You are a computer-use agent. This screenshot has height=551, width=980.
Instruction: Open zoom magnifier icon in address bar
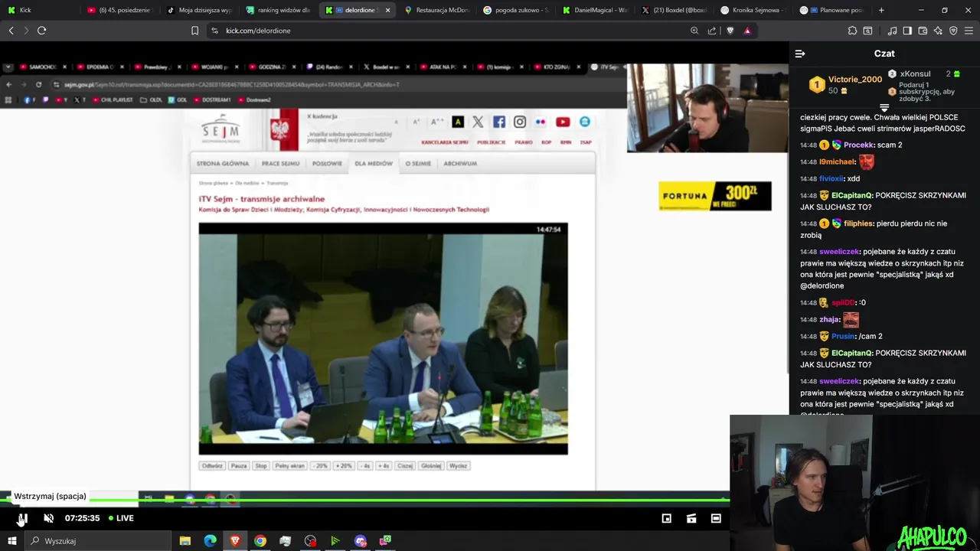(694, 31)
